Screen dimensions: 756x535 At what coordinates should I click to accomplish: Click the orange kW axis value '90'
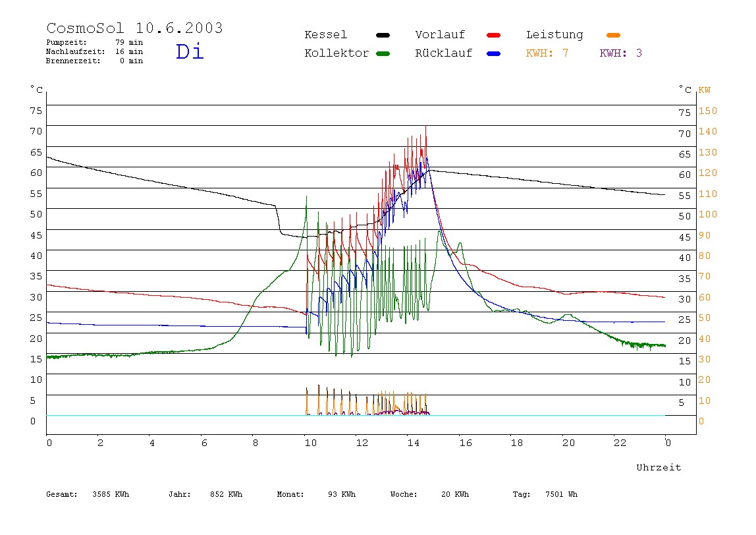point(705,235)
